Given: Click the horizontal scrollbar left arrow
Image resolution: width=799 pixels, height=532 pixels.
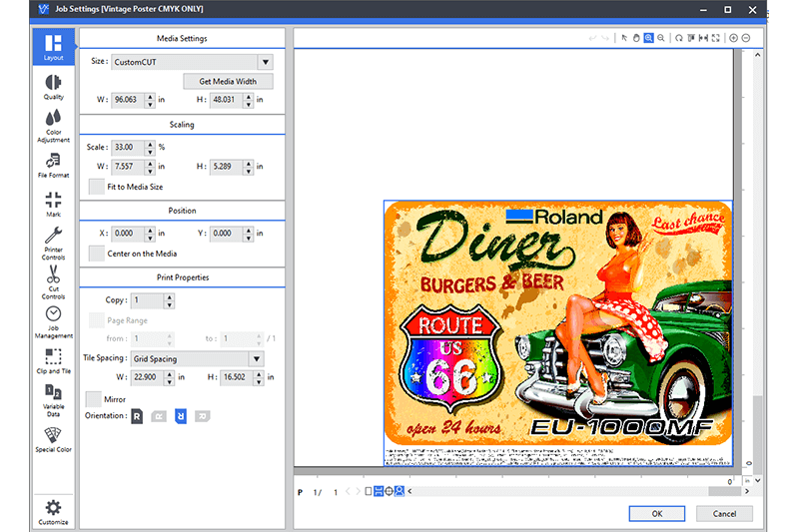Looking at the screenshot, I should click(x=409, y=491).
